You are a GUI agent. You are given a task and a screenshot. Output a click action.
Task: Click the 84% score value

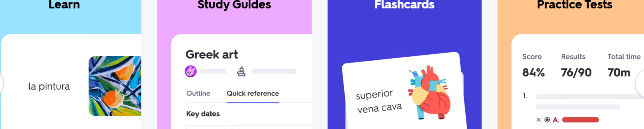[x=533, y=73]
